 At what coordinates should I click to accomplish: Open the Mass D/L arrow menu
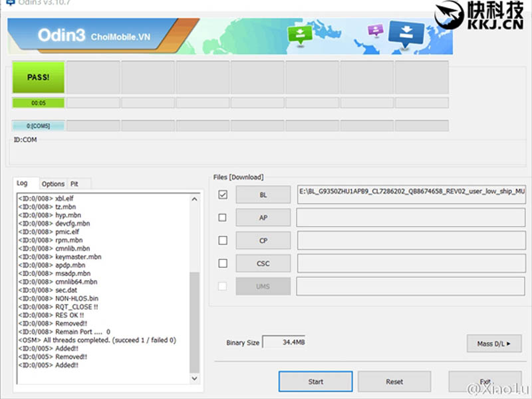click(x=494, y=344)
